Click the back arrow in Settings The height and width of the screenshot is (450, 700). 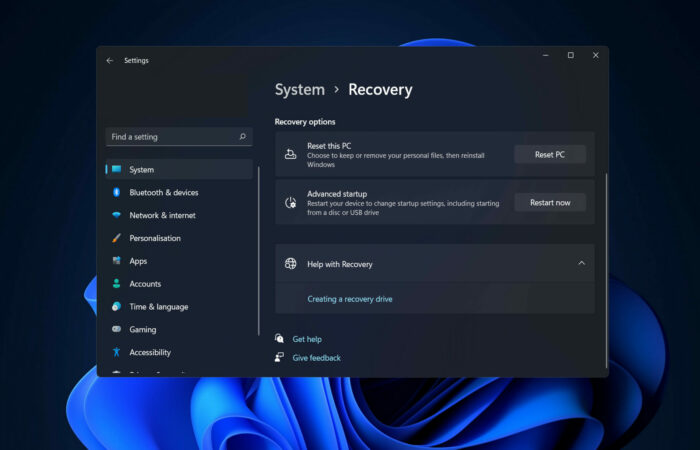click(x=110, y=60)
